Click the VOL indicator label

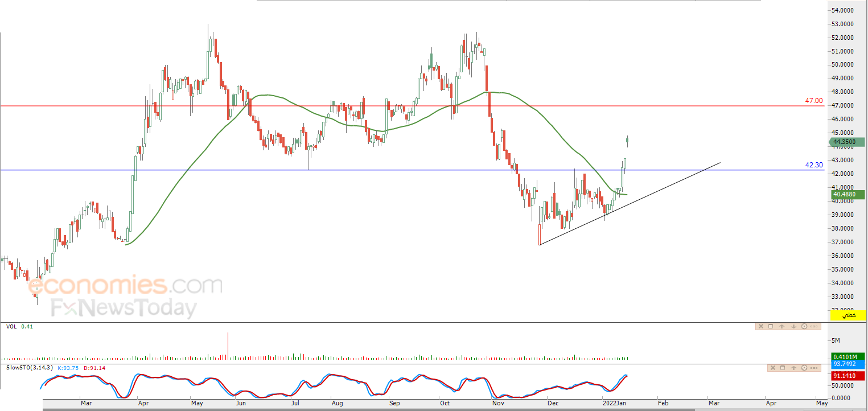tap(11, 326)
